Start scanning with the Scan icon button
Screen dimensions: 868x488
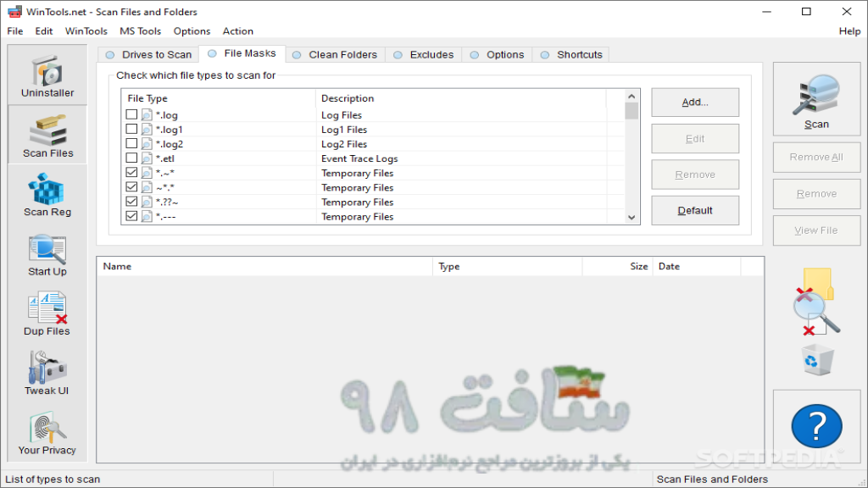pyautogui.click(x=816, y=99)
